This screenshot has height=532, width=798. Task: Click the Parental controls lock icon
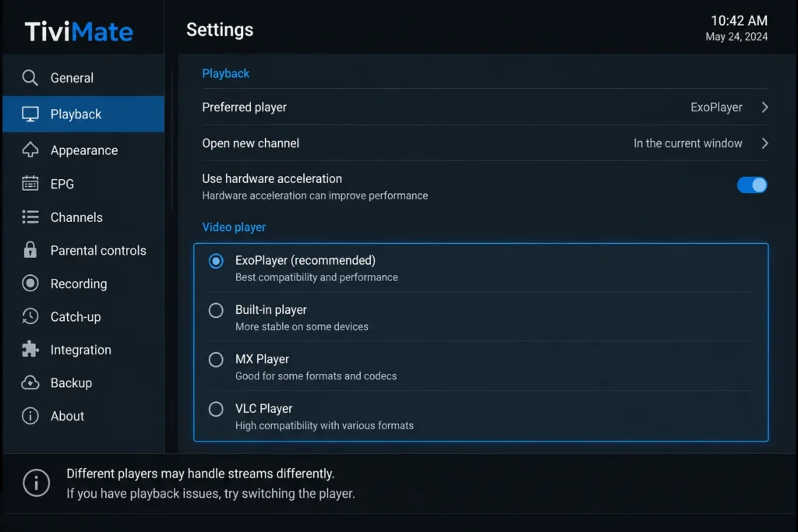(30, 250)
